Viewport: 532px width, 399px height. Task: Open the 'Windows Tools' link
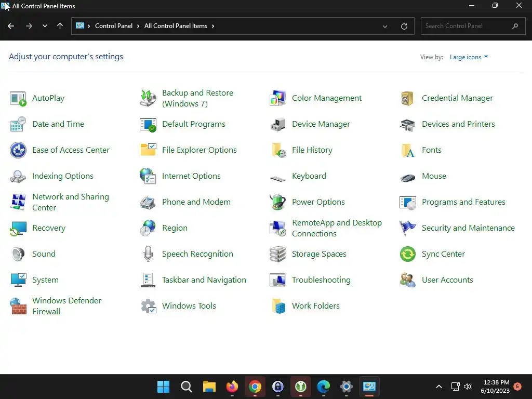pos(189,306)
